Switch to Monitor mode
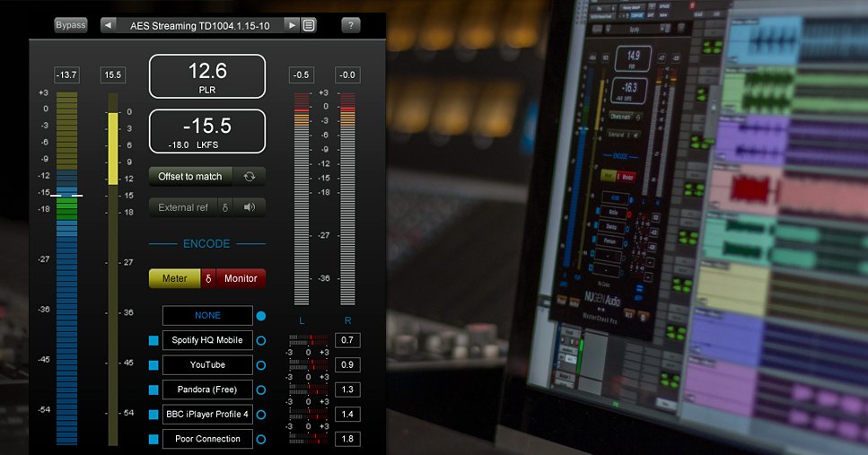The height and width of the screenshot is (455, 868). tap(241, 278)
